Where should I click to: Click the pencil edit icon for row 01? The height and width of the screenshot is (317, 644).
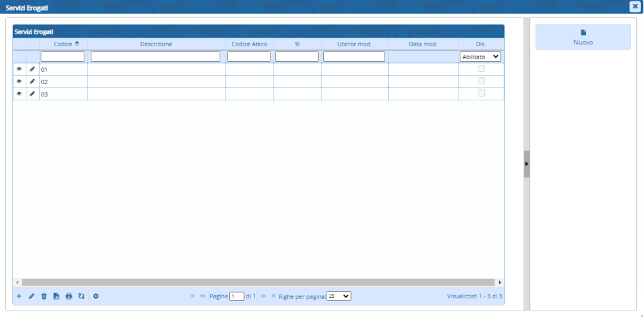32,69
